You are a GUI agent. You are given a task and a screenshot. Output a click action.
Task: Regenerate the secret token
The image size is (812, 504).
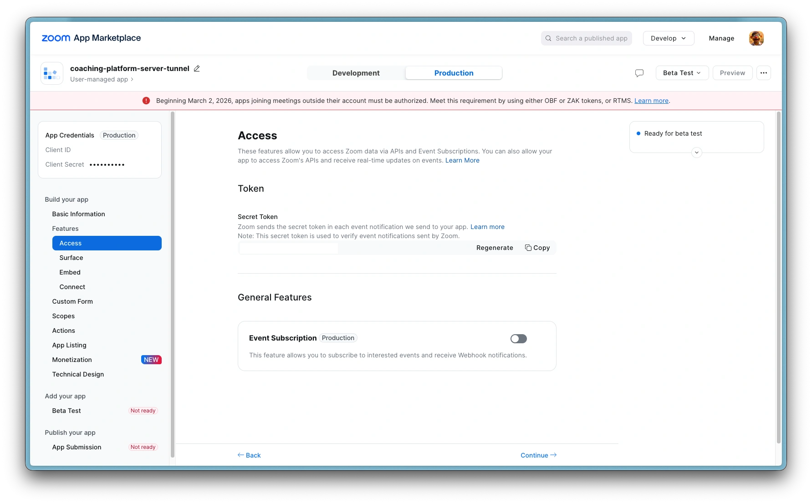(x=495, y=248)
